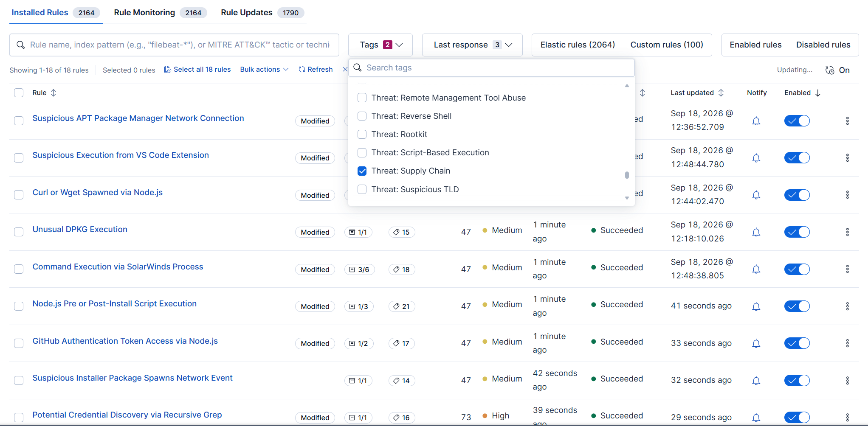Focus the Search tags input field

[491, 68]
